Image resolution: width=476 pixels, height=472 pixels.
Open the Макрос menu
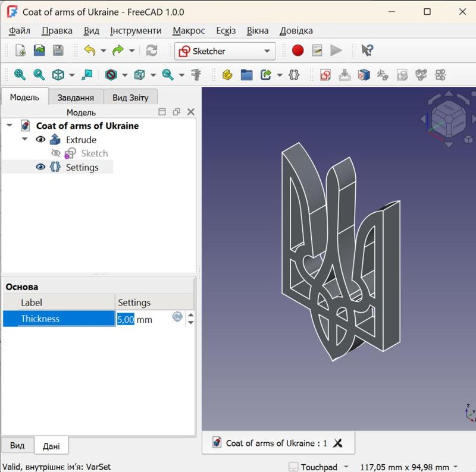click(189, 31)
